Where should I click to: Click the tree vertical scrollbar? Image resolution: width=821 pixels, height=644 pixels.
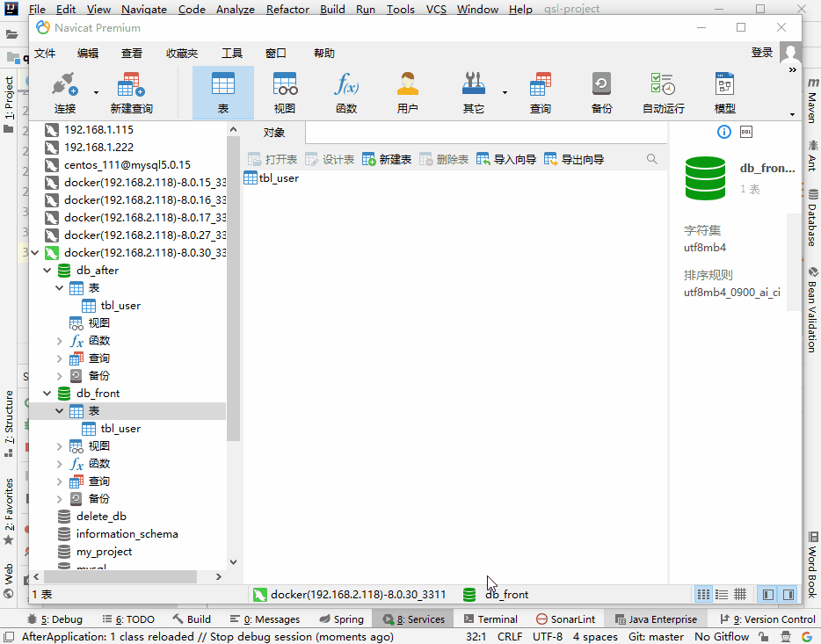coord(234,287)
